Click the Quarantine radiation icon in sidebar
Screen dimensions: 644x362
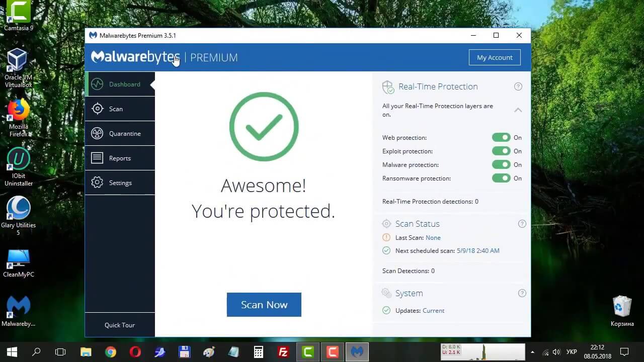point(97,133)
